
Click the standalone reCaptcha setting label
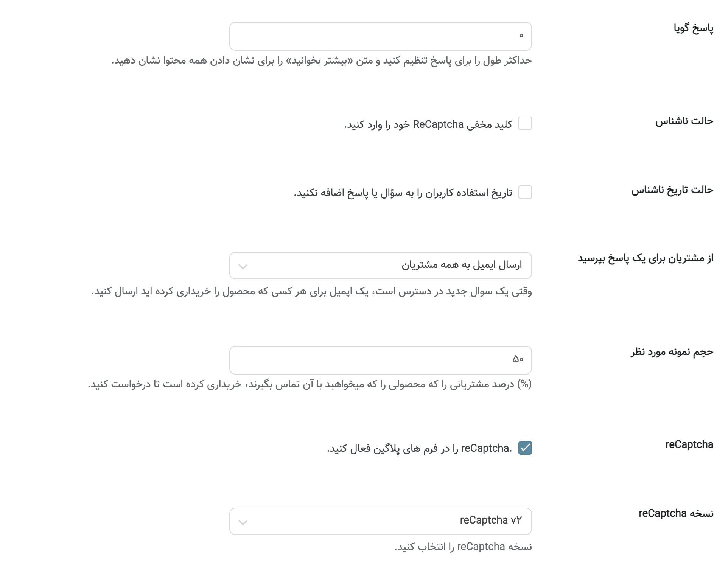coord(689,444)
